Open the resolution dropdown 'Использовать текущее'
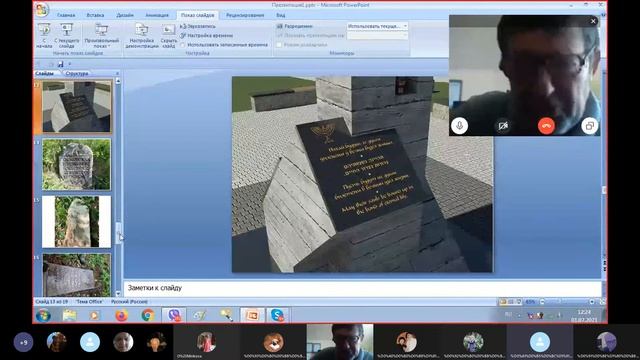The width and height of the screenshot is (640, 360). click(x=377, y=26)
